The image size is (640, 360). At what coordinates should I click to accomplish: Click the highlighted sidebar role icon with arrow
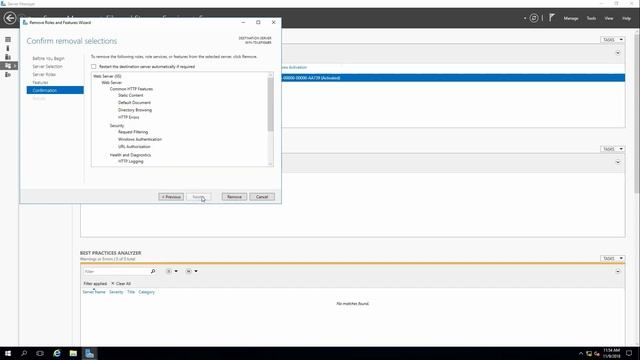point(9,66)
